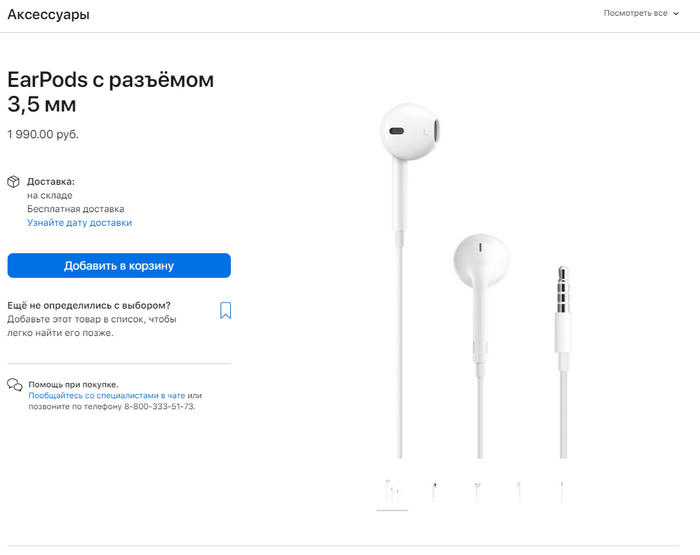Open the "Пообщайтесь со специалистами в чате" link

point(106,396)
